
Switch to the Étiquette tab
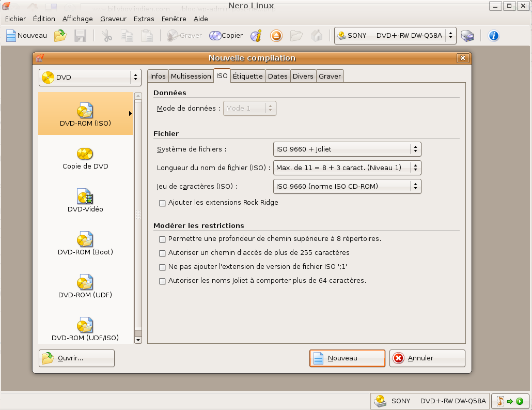248,77
